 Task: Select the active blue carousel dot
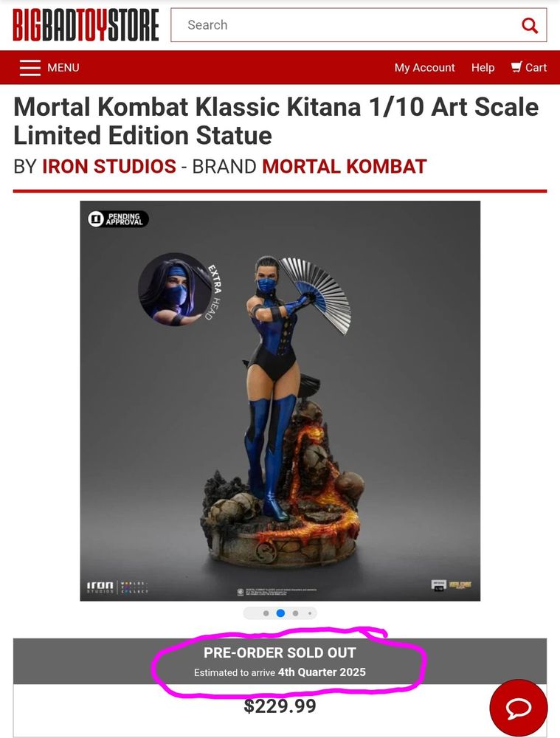tap(280, 613)
